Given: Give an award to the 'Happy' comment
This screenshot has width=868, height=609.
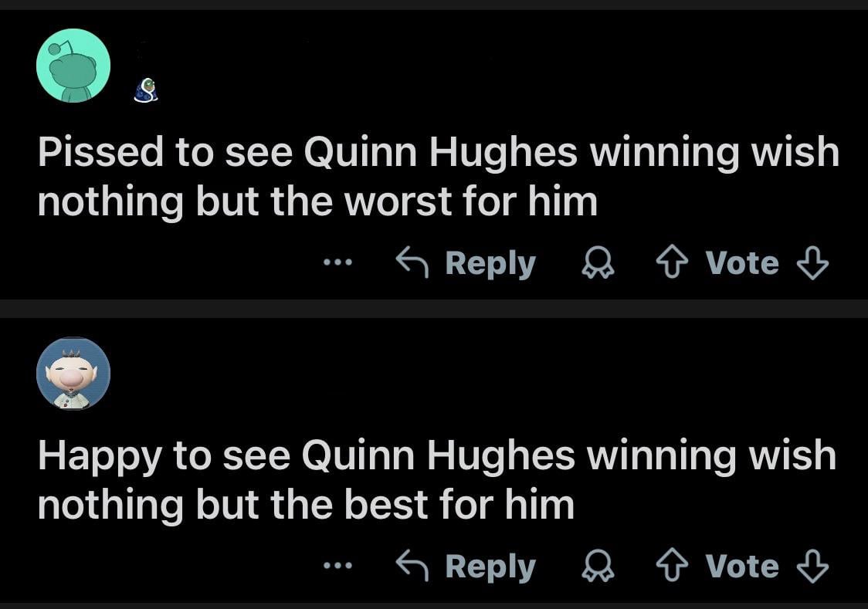Looking at the screenshot, I should tap(598, 568).
